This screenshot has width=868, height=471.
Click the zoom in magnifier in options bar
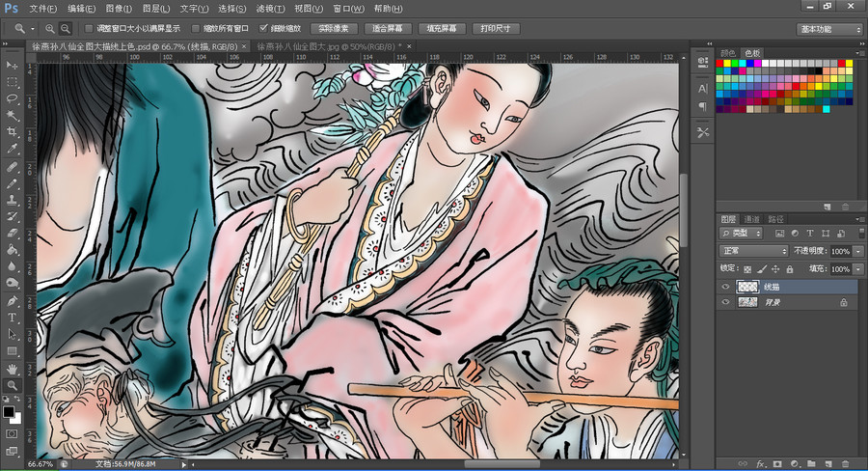(x=50, y=29)
